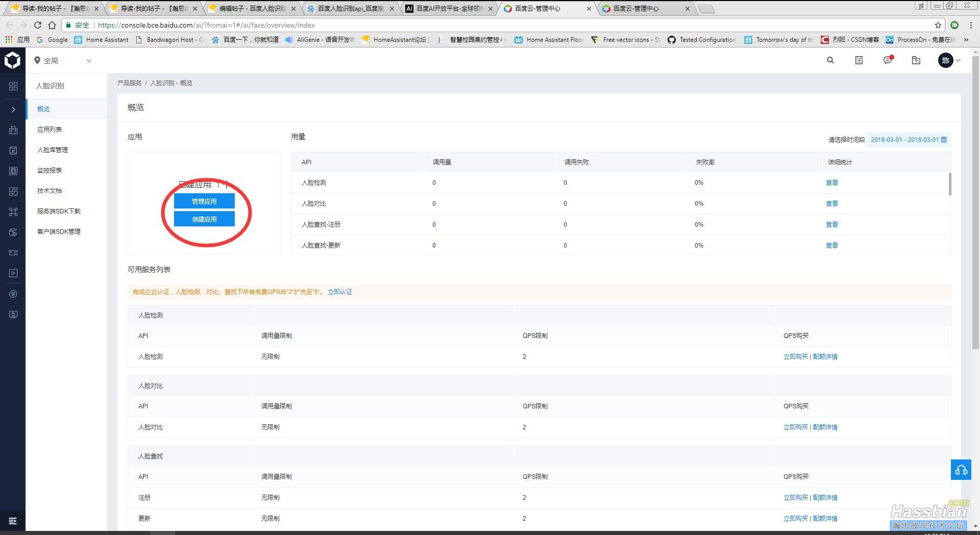Click 人脸识别 sidebar heading

coord(50,86)
